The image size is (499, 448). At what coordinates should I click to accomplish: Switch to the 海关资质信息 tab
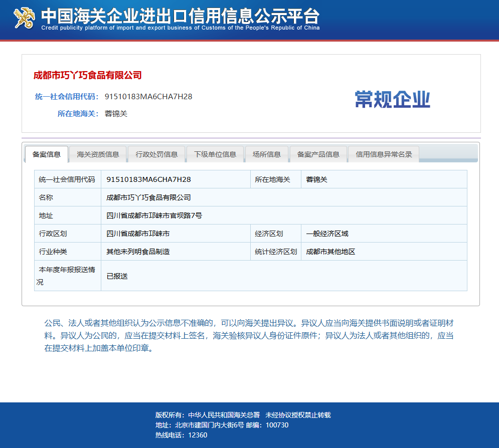tap(98, 154)
